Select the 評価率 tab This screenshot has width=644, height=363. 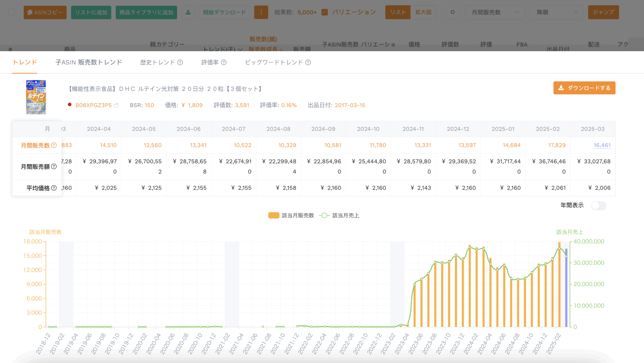click(x=210, y=62)
